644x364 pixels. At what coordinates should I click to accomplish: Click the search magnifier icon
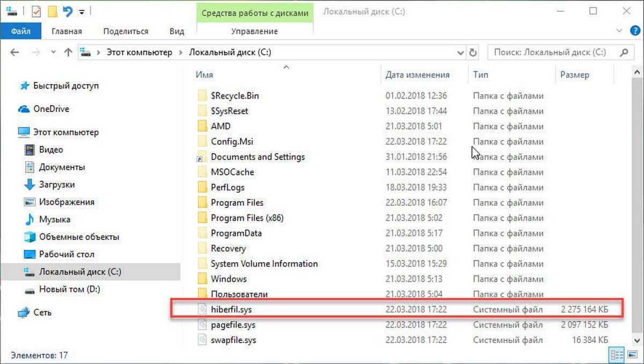click(x=624, y=53)
